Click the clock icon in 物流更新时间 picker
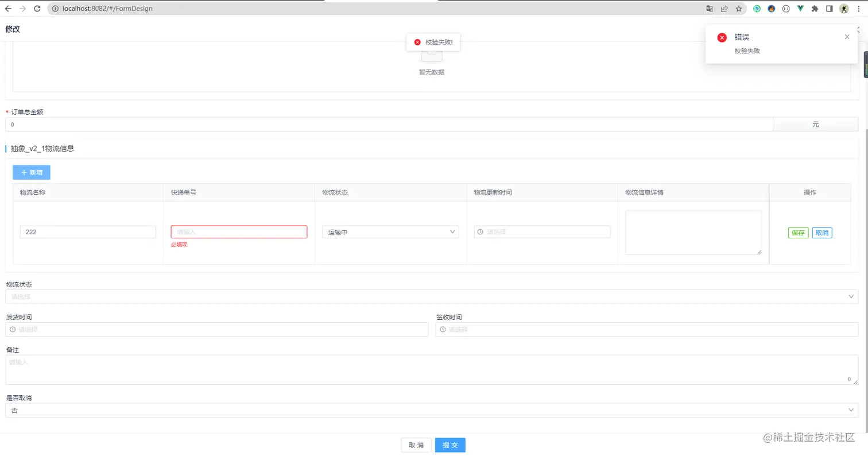The height and width of the screenshot is (456, 868). click(x=480, y=232)
